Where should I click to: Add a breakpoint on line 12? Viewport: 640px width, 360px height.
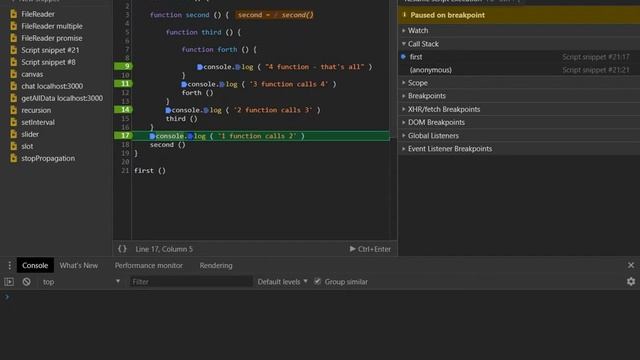pos(125,93)
